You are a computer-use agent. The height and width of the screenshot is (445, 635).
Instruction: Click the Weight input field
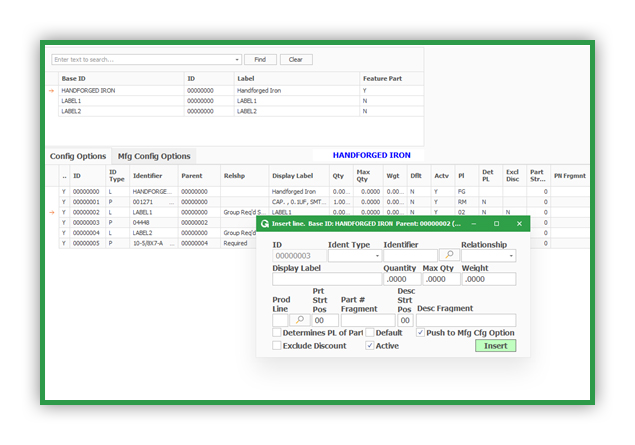(489, 279)
